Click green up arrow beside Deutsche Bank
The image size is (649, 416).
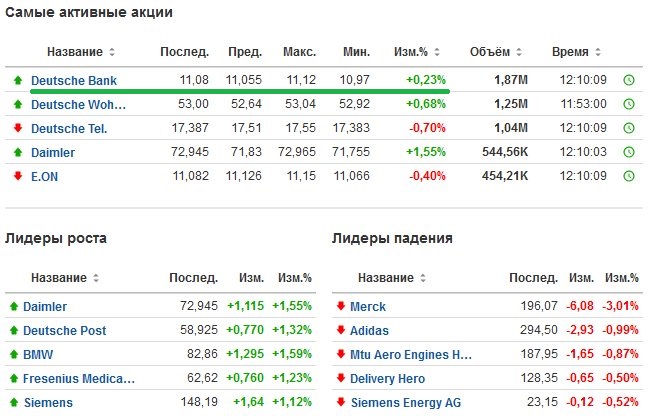18,80
